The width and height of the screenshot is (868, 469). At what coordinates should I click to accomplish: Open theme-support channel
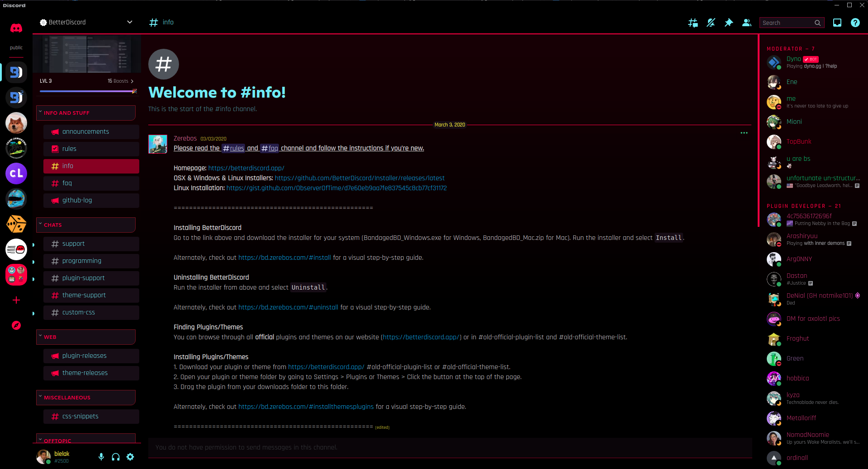pyautogui.click(x=91, y=295)
